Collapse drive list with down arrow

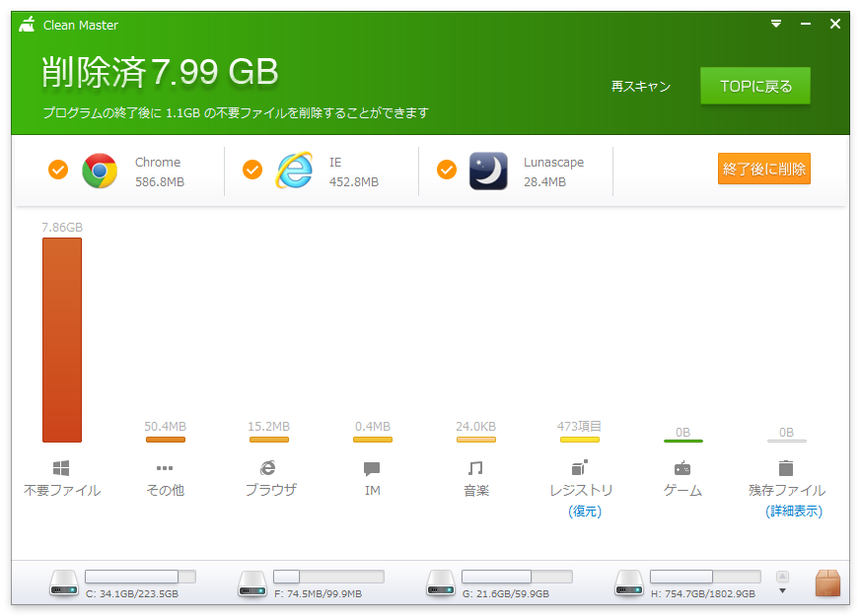pyautogui.click(x=782, y=591)
